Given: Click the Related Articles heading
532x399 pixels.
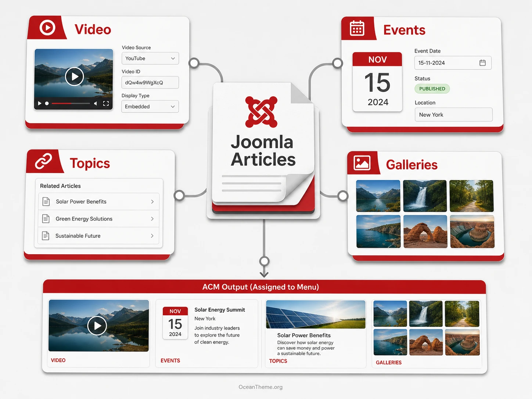Looking at the screenshot, I should [60, 186].
